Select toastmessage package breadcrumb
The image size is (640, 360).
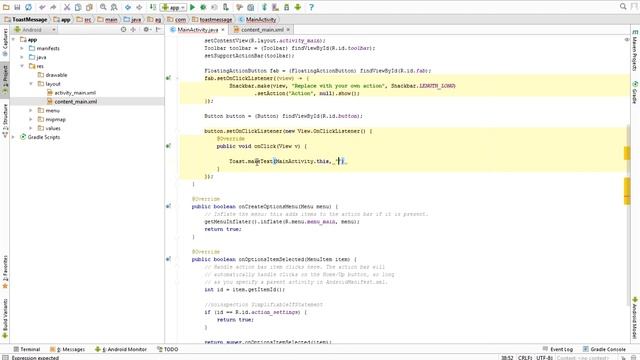(212, 19)
